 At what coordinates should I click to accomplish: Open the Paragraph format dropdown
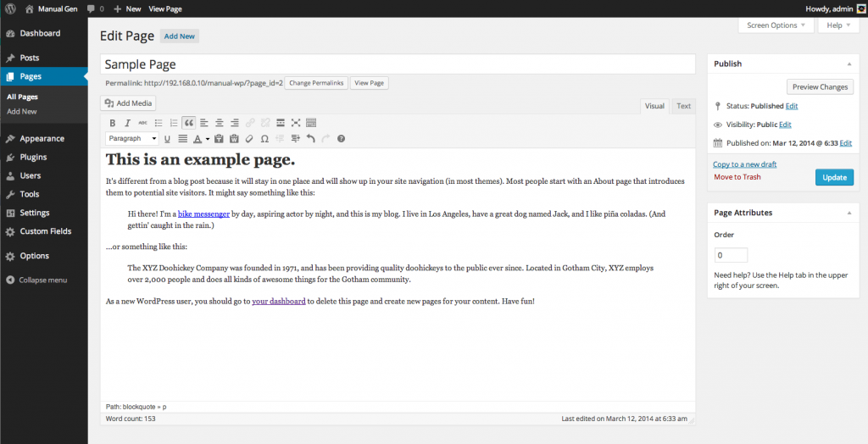pyautogui.click(x=131, y=138)
